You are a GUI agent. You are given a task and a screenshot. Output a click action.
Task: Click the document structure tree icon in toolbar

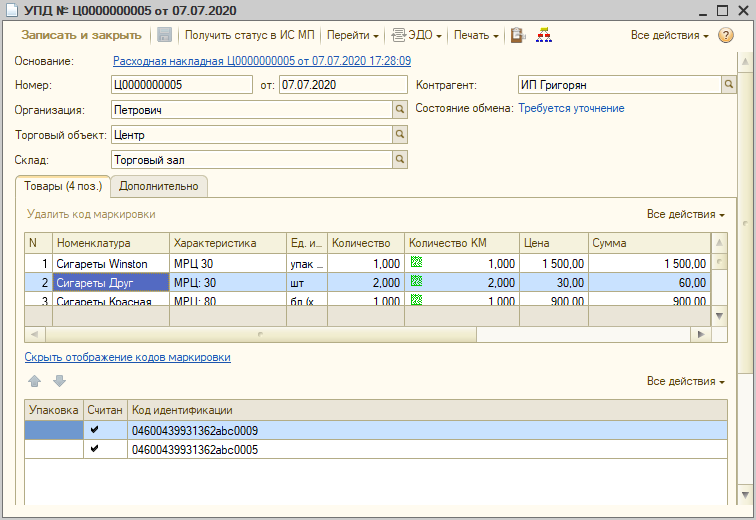point(544,35)
